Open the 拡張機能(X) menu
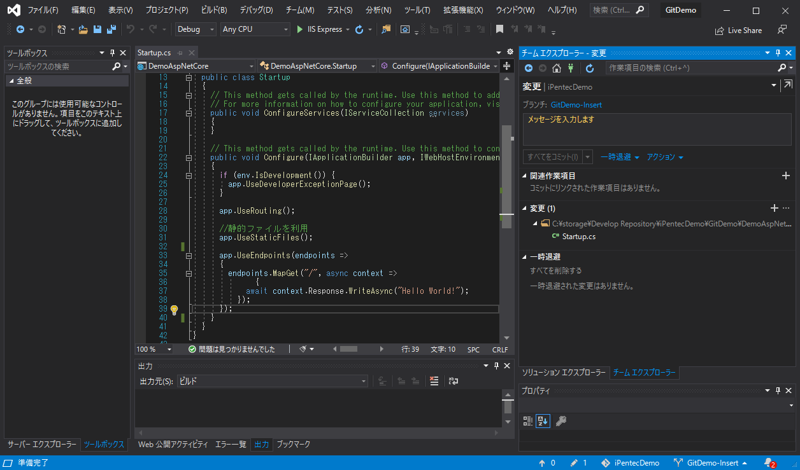 (x=463, y=10)
